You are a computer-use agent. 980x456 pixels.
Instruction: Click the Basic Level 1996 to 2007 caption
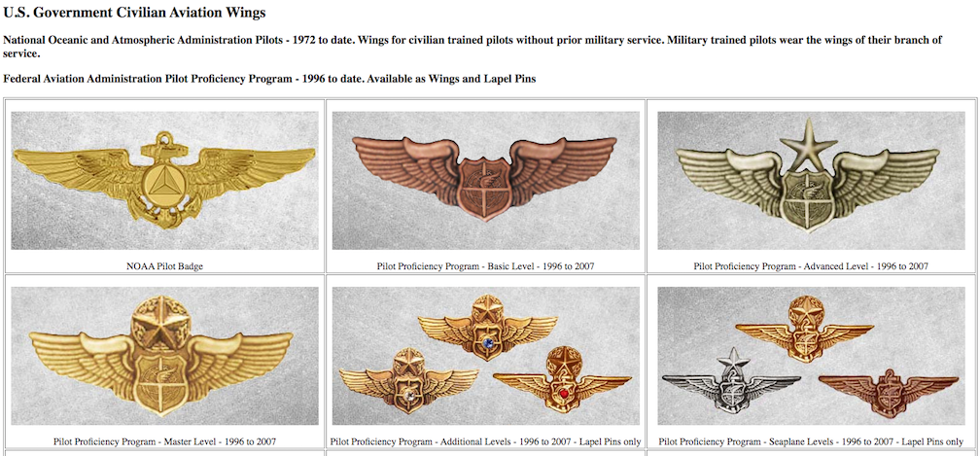486,266
